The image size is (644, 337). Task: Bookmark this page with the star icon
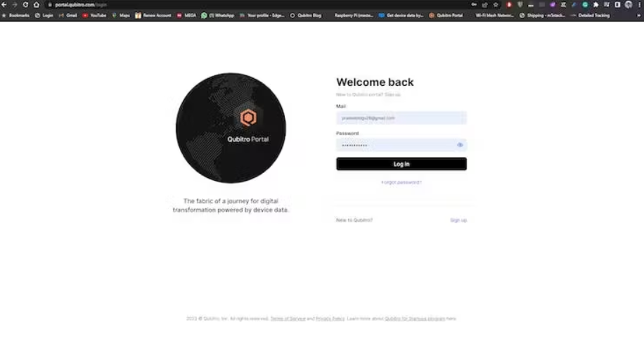pyautogui.click(x=496, y=4)
